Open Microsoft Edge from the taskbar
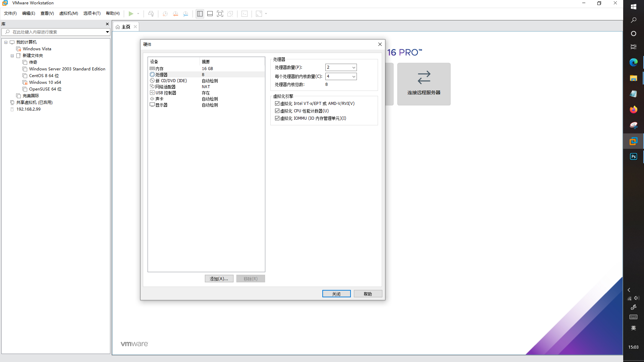Viewport: 644px width, 362px height. [x=634, y=62]
